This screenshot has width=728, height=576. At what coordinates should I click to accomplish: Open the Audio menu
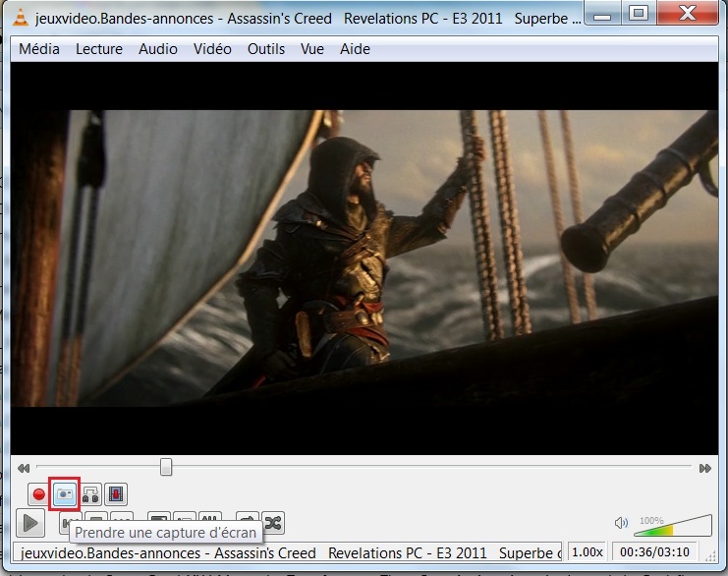[x=158, y=49]
